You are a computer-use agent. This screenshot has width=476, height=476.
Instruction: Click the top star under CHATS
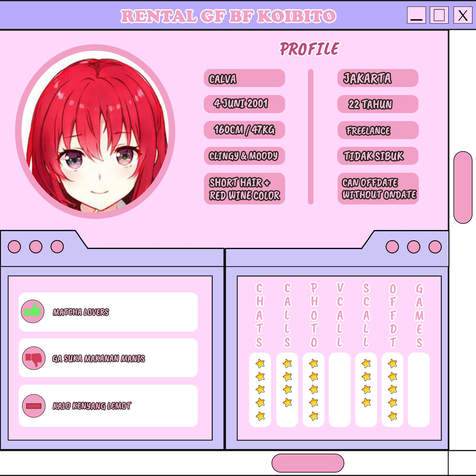tap(260, 364)
